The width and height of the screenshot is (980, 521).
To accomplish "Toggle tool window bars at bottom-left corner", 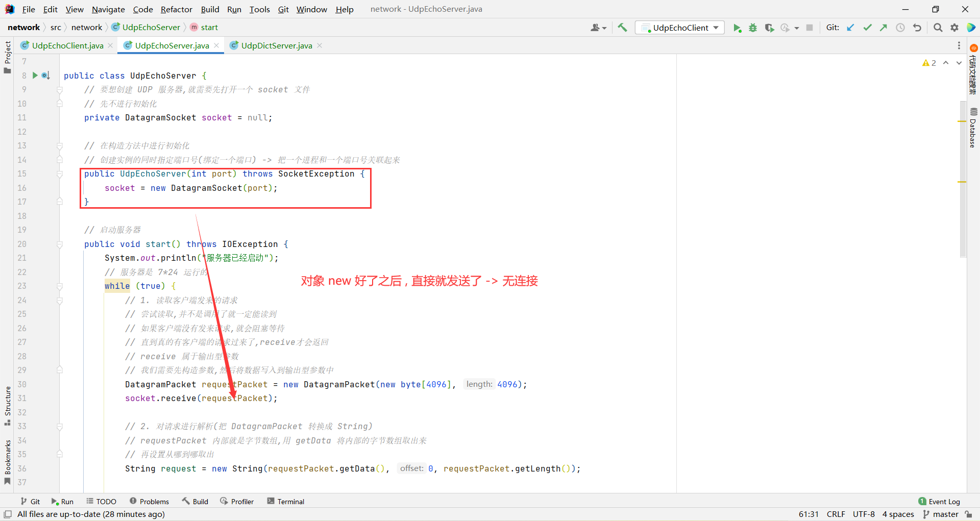I will pyautogui.click(x=8, y=514).
